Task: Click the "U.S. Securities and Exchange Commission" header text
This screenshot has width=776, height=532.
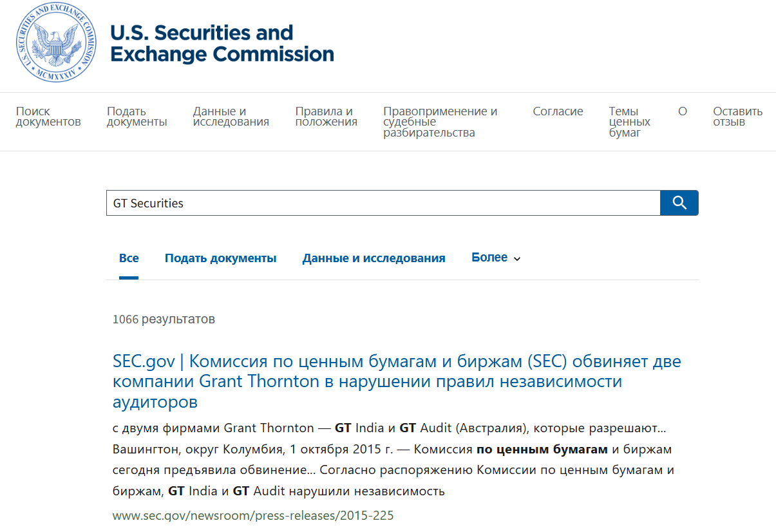Action: tap(223, 43)
